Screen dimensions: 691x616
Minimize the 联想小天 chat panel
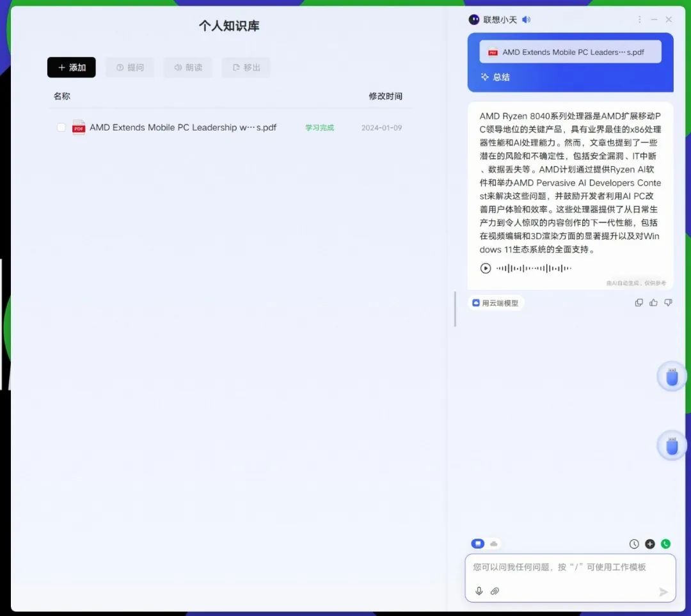(x=655, y=19)
